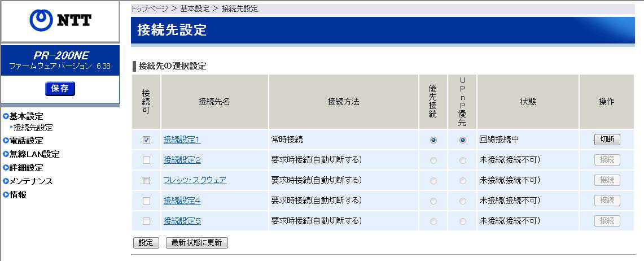Select 接続先設定 in the sidebar
The height and width of the screenshot is (261, 644).
33,128
